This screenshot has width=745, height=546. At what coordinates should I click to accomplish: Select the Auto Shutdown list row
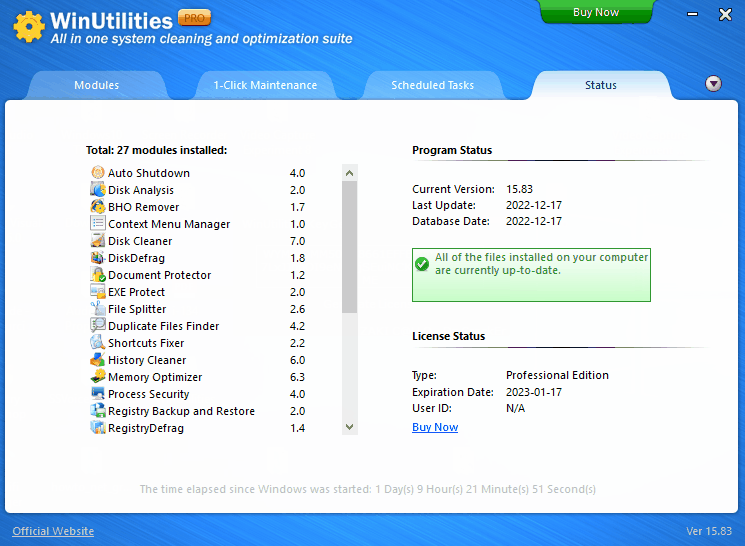(199, 172)
